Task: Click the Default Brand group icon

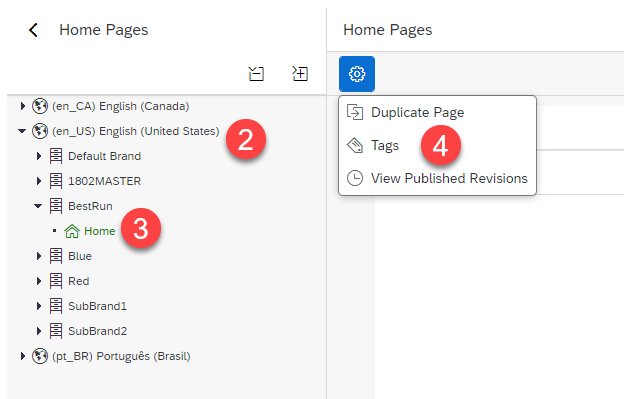Action: (56, 156)
